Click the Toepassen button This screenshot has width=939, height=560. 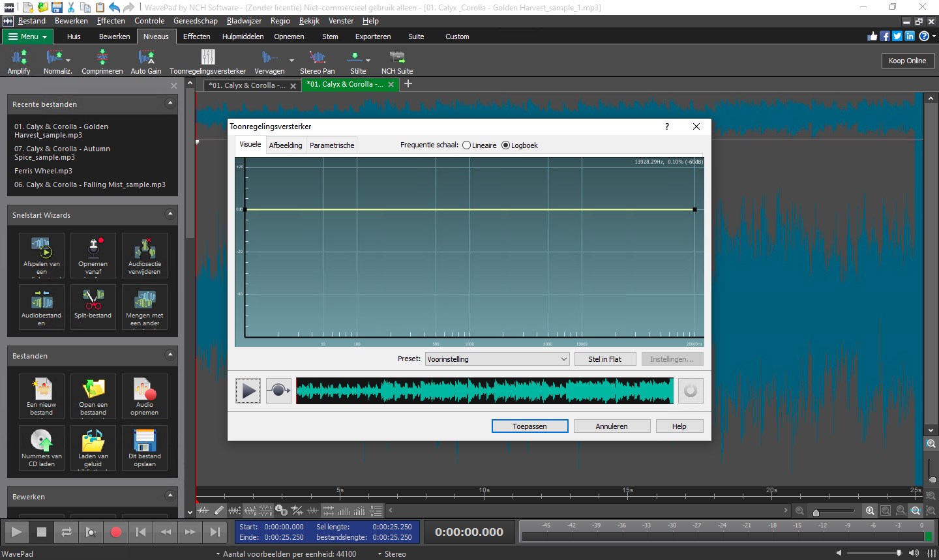tap(529, 426)
